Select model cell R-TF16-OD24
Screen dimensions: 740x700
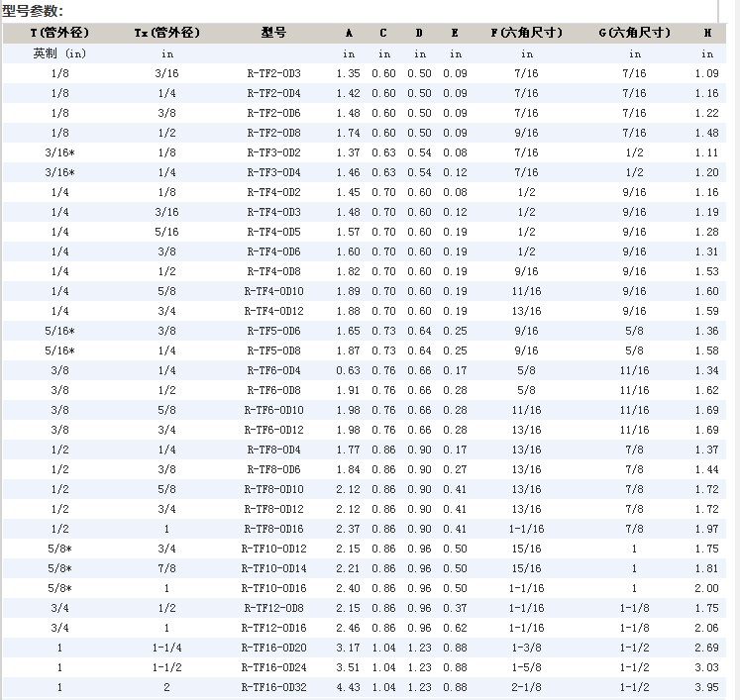(273, 668)
